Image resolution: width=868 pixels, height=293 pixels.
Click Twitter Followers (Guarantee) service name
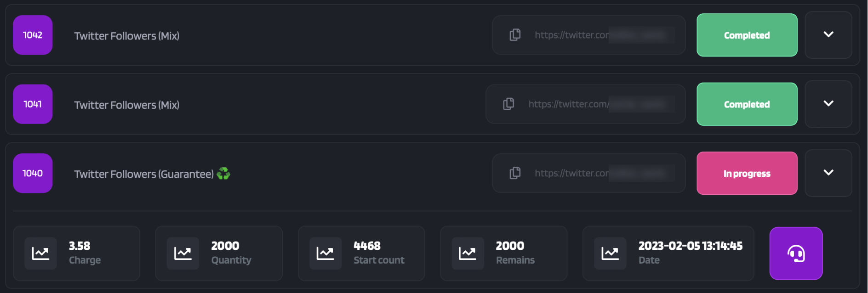[x=144, y=174]
